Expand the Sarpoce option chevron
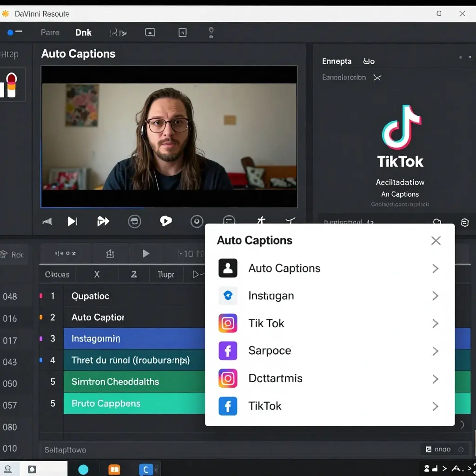This screenshot has width=476, height=476. point(436,351)
